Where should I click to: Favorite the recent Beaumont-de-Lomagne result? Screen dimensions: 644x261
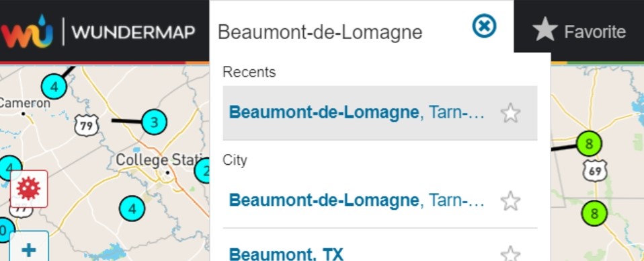[510, 113]
